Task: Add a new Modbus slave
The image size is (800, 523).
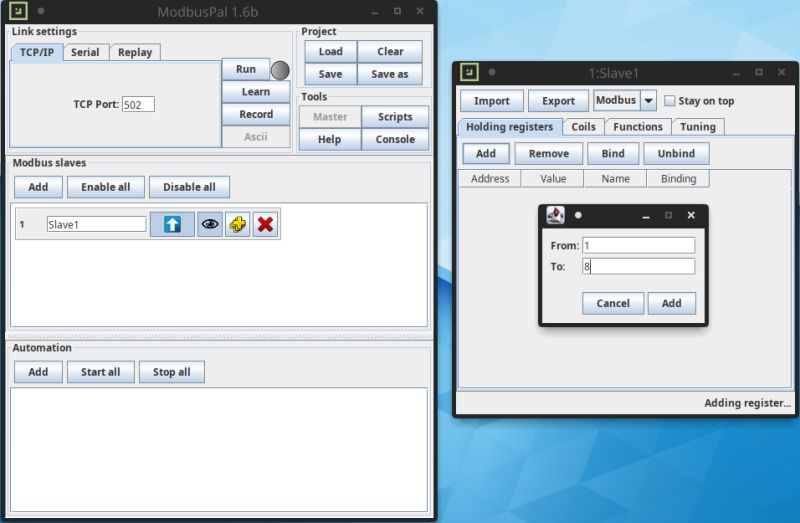Action: 38,187
